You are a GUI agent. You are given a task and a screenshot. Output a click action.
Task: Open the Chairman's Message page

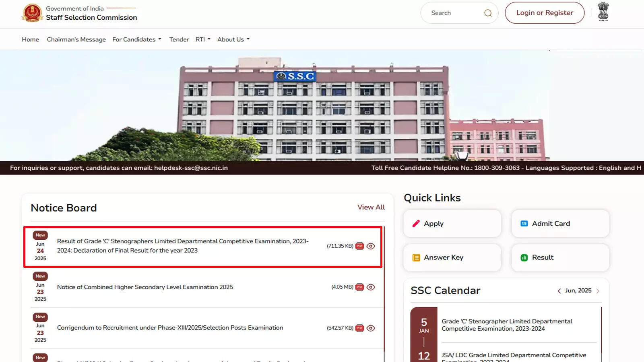tap(76, 39)
